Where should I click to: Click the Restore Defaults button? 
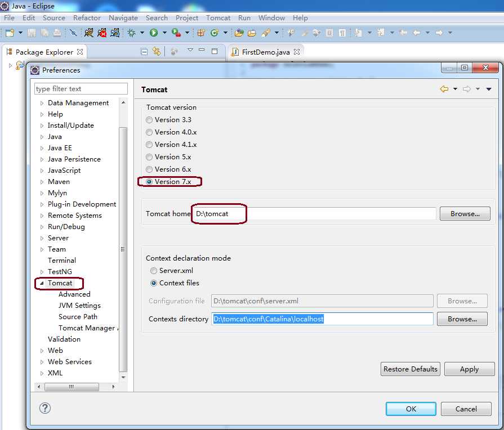(410, 369)
